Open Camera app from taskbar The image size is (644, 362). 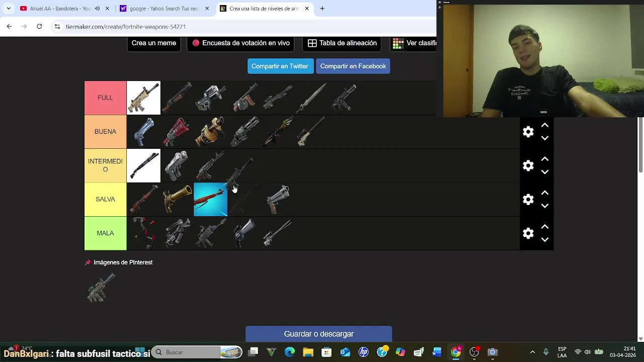click(x=493, y=352)
